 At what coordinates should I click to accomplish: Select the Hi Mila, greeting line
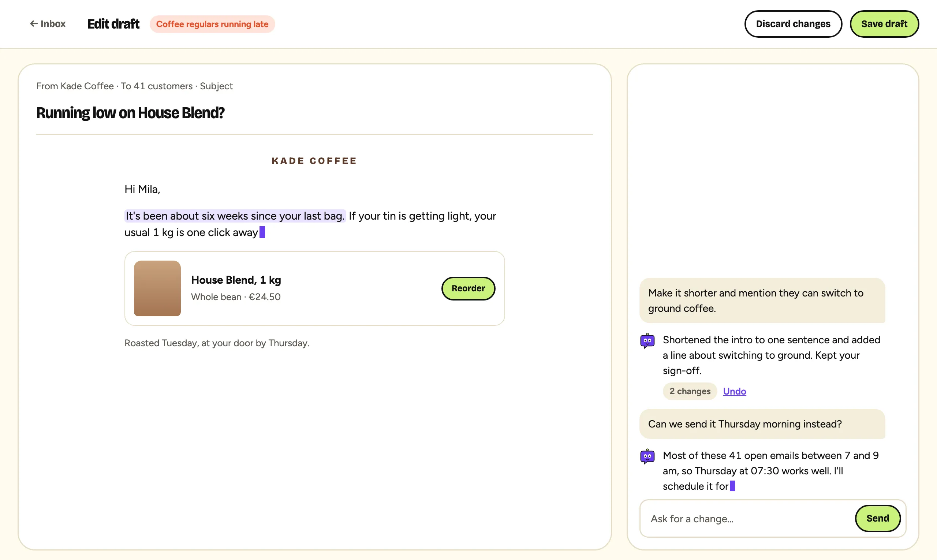142,189
